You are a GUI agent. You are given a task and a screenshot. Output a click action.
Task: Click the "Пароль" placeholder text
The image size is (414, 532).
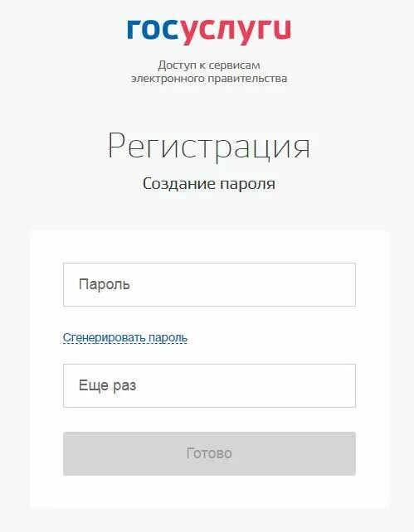coord(105,284)
